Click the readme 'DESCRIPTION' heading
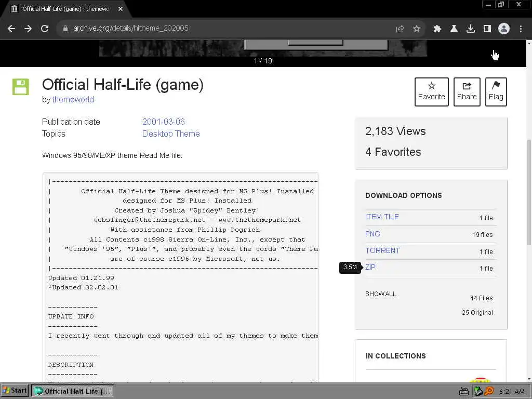The height and width of the screenshot is (399, 532). tap(71, 365)
